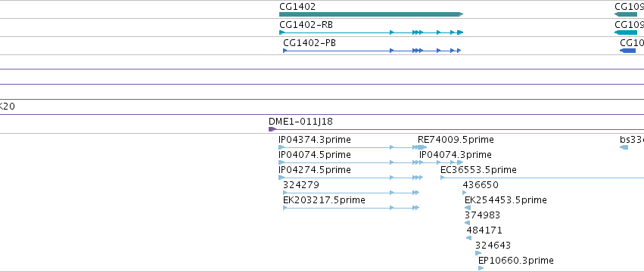Open the DME1-011J18 clone label
Screen dimensions: 644x272
[x=300, y=122]
